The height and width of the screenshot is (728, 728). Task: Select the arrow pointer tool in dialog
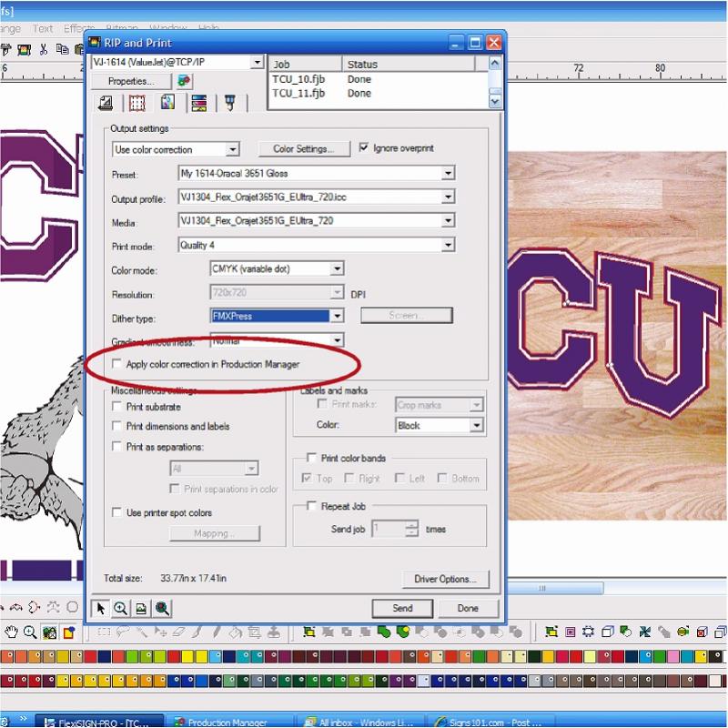click(x=101, y=608)
